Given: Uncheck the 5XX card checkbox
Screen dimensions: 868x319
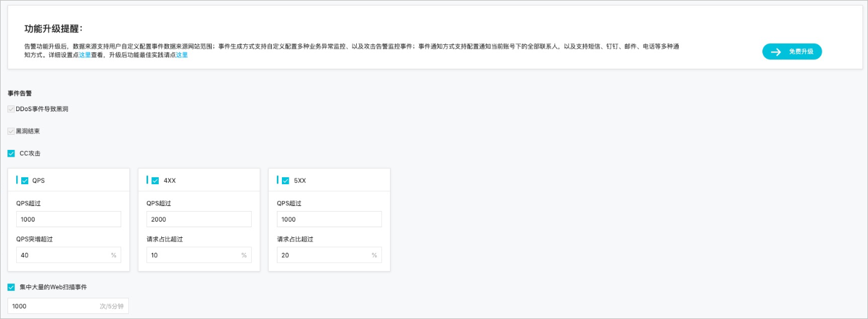Looking at the screenshot, I should tap(286, 181).
